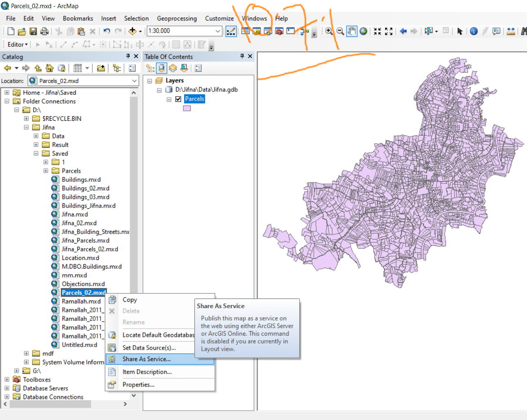Click the Full Extent globe icon

point(363,31)
